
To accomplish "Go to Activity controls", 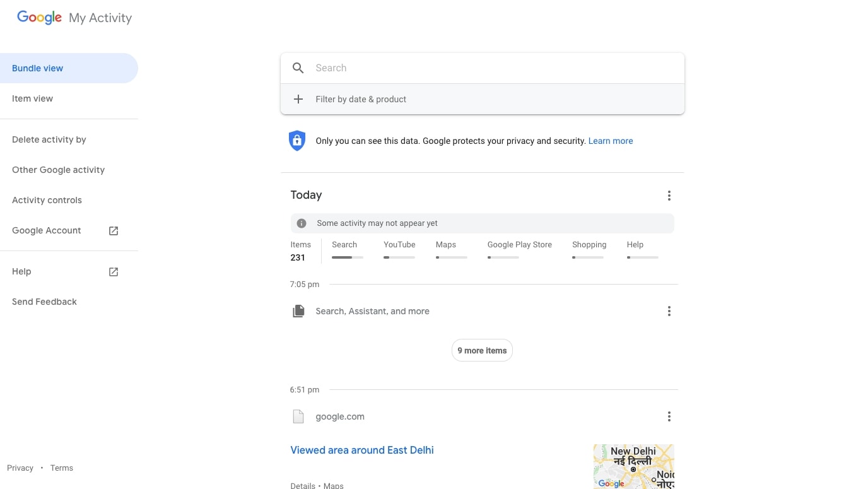I will coord(69,200).
